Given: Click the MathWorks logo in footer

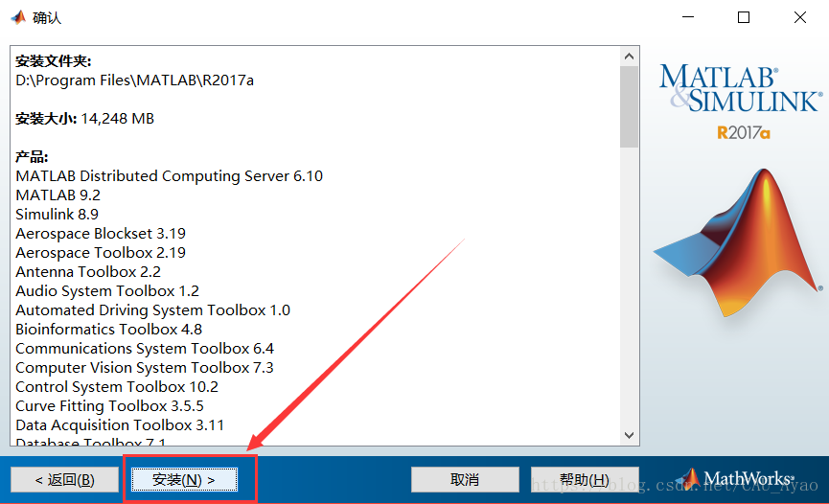Looking at the screenshot, I should coord(735,479).
